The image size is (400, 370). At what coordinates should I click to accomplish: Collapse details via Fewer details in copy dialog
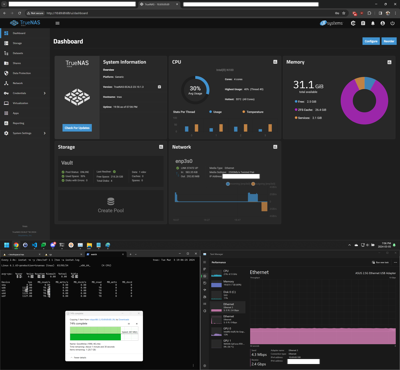pyautogui.click(x=79, y=357)
